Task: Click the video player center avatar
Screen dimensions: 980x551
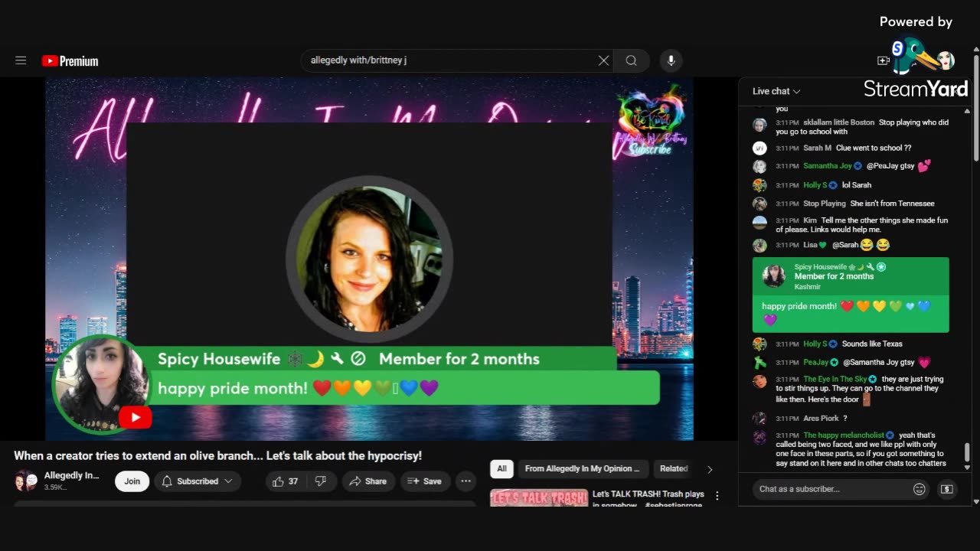Action: (369, 257)
